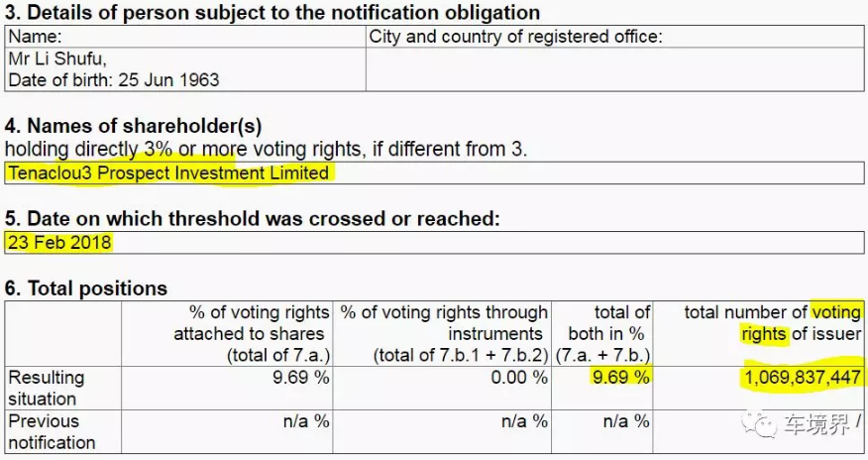
Task: Click the highlighted 9.69 % total value
Action: (620, 378)
